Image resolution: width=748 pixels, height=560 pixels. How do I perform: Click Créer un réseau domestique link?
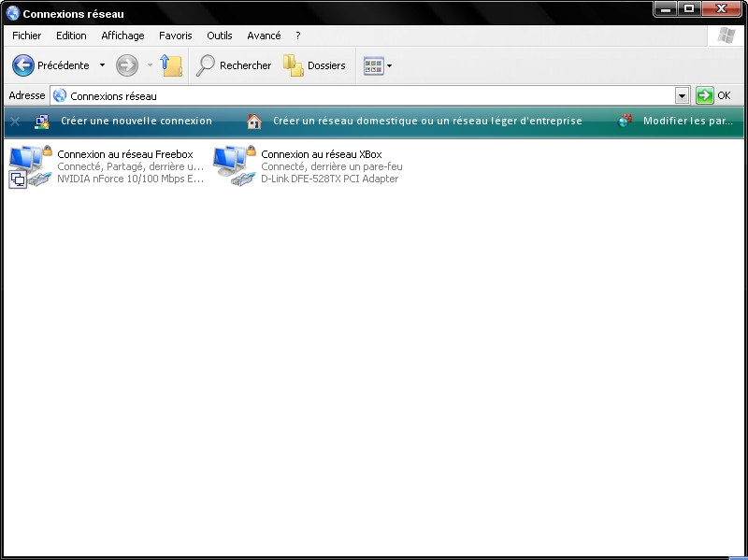point(427,121)
